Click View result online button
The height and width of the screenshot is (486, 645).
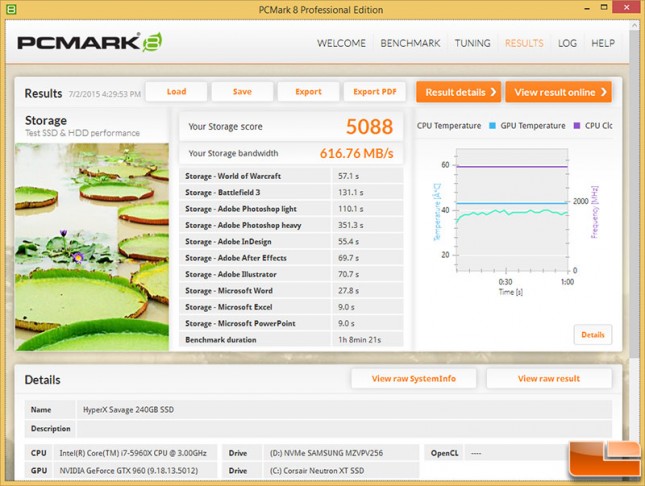[x=559, y=92]
